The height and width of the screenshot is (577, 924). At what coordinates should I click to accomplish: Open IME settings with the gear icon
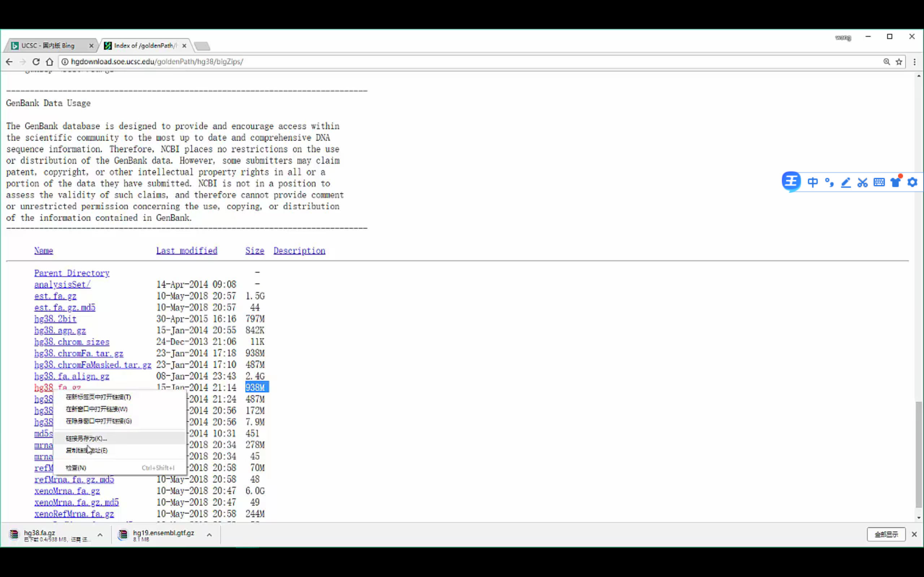(x=912, y=182)
